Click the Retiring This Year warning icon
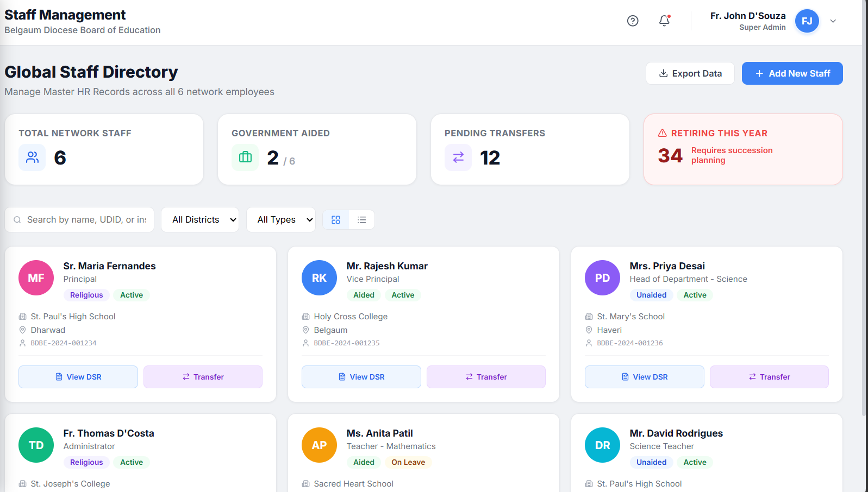The width and height of the screenshot is (868, 492). (x=663, y=133)
